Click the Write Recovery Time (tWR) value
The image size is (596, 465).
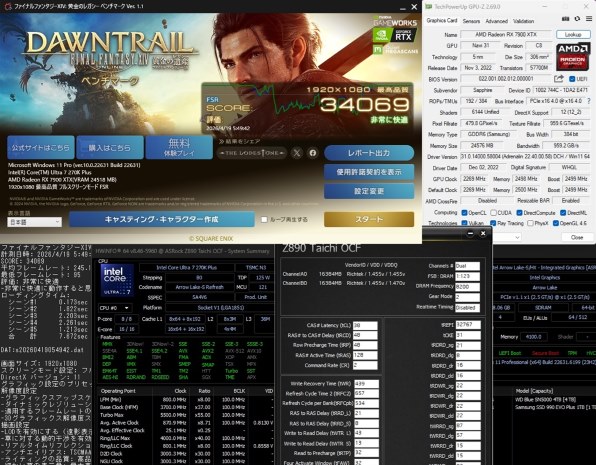tap(366, 384)
